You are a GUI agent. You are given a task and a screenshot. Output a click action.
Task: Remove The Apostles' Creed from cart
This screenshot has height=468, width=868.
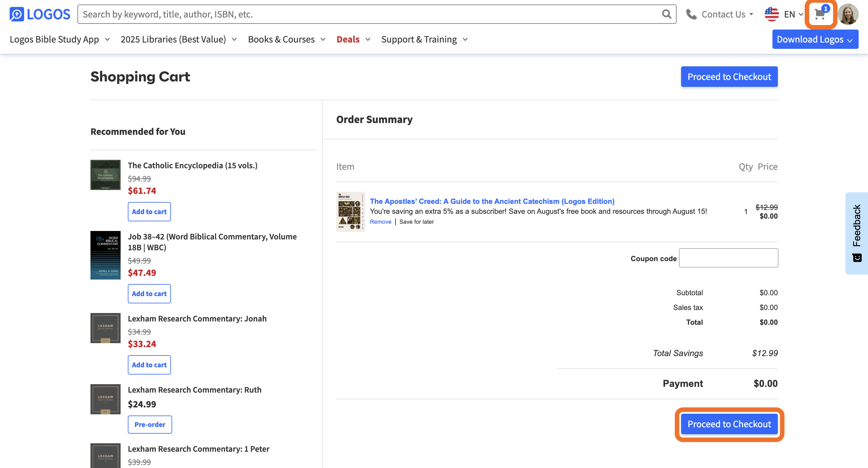coord(380,222)
